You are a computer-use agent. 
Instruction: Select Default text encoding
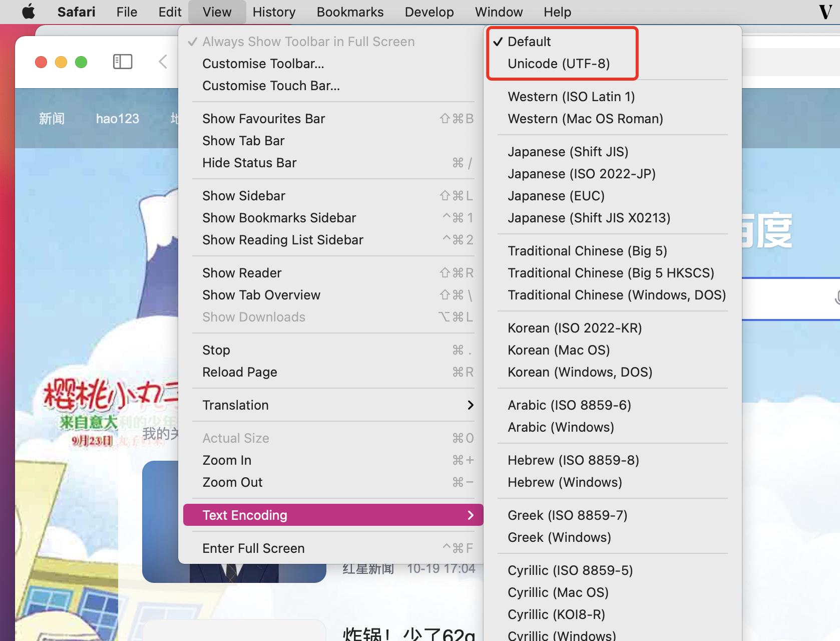[x=529, y=42]
